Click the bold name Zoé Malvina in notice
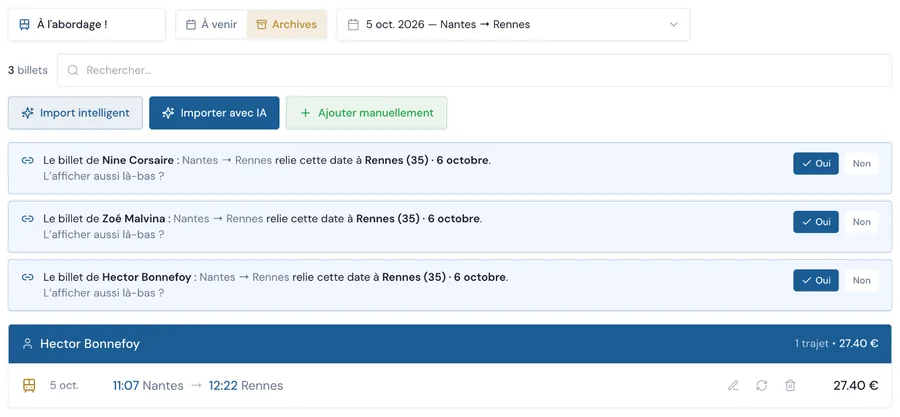900x417 pixels. (135, 219)
